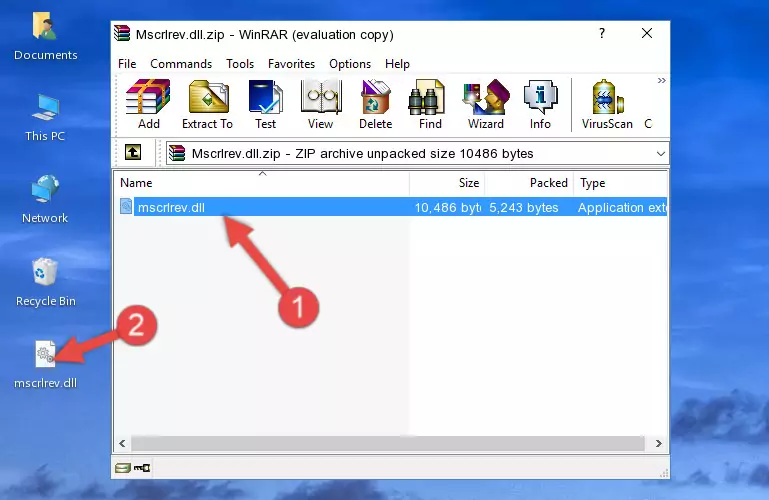This screenshot has width=769, height=500.
Task: Select the mscrlrev.dll desktop file
Action: pos(45,365)
